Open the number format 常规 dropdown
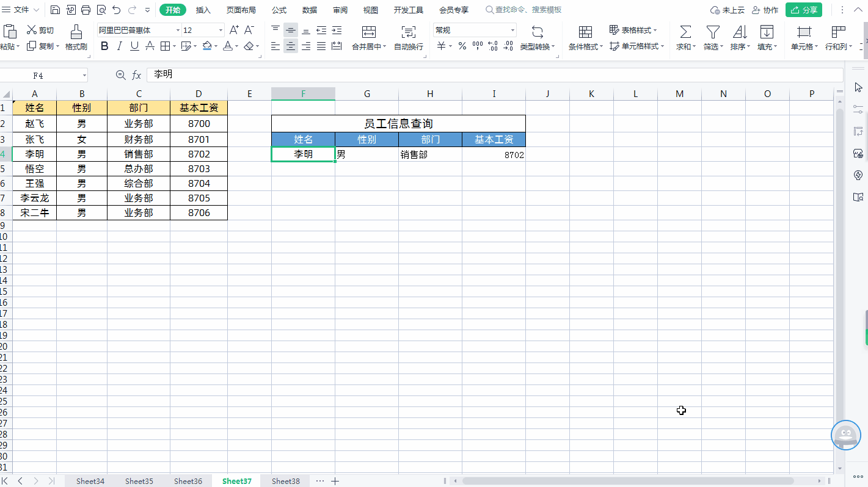 click(512, 30)
